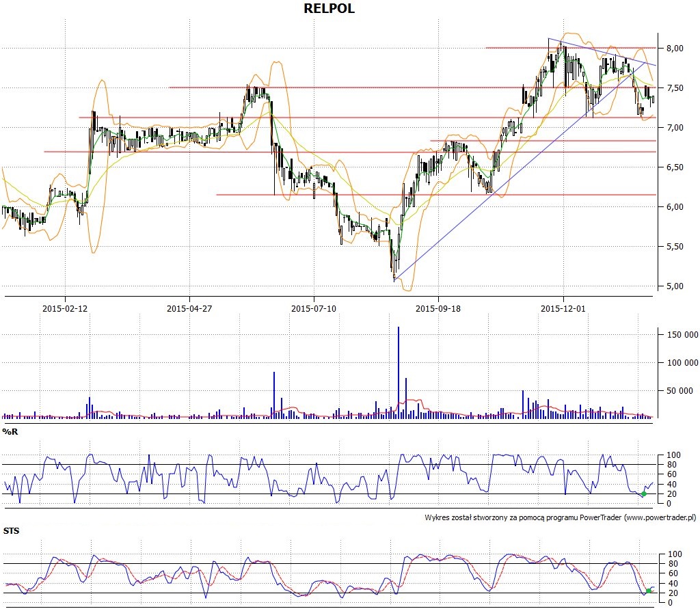Select the 2015-04-27 date label
The width and height of the screenshot is (700, 609).
189,308
